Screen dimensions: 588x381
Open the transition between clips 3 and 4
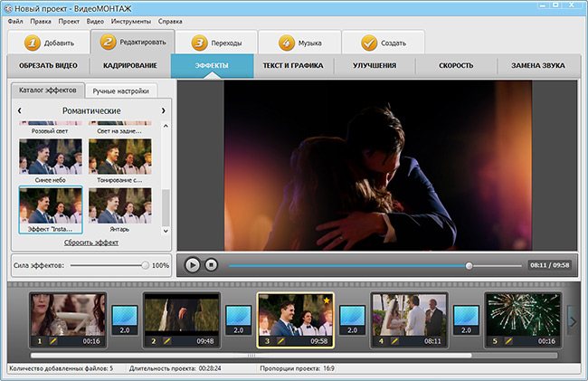(352, 319)
